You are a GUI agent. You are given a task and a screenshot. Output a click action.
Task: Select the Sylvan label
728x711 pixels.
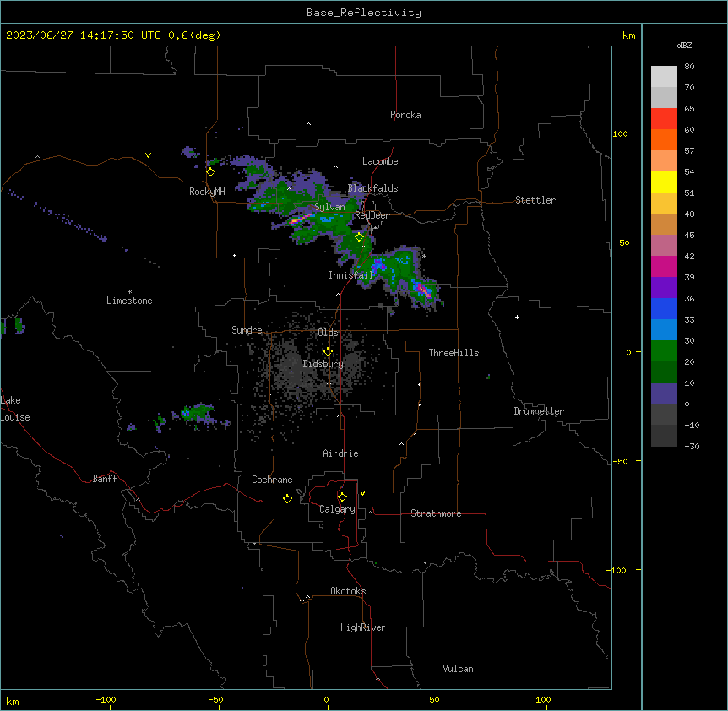click(x=329, y=207)
